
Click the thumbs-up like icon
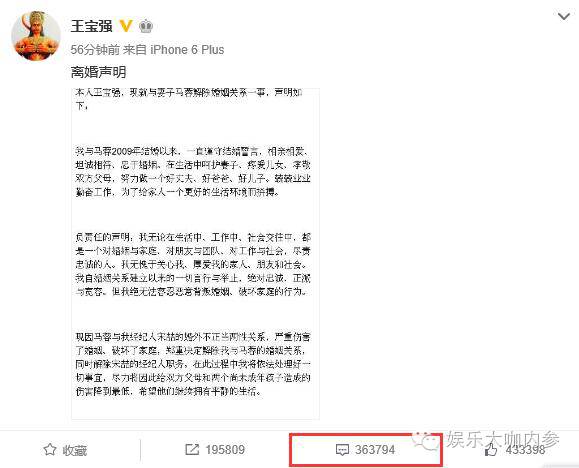coord(491,449)
